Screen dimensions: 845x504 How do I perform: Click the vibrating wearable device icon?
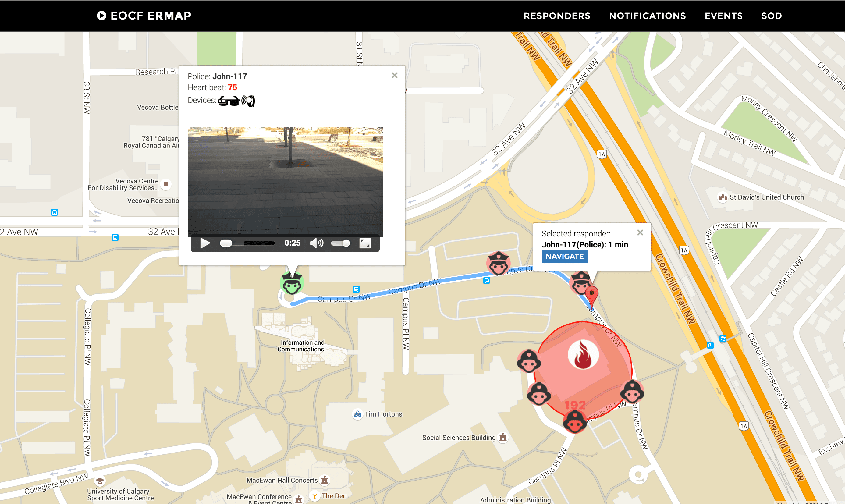coord(248,101)
